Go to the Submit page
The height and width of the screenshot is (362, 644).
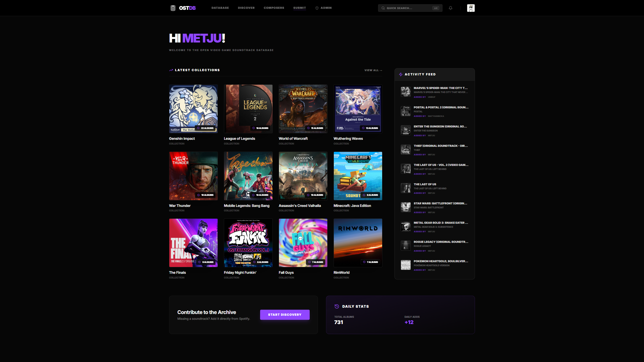(299, 8)
